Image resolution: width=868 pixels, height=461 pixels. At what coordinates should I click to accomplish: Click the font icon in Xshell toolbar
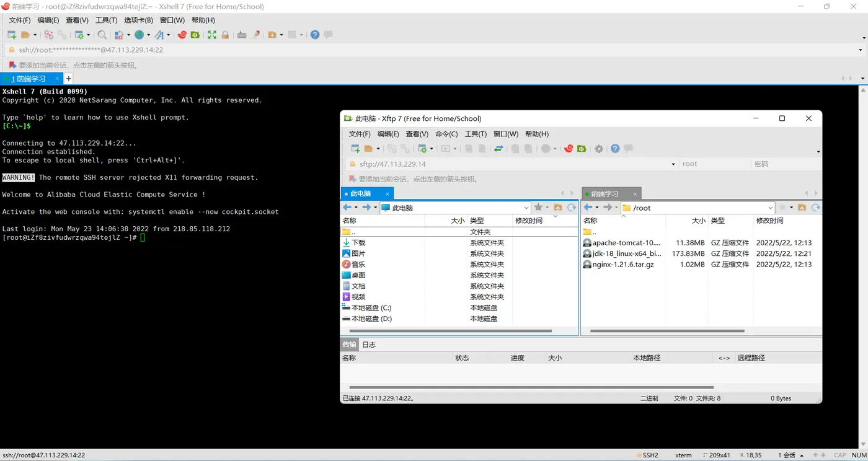tap(159, 35)
